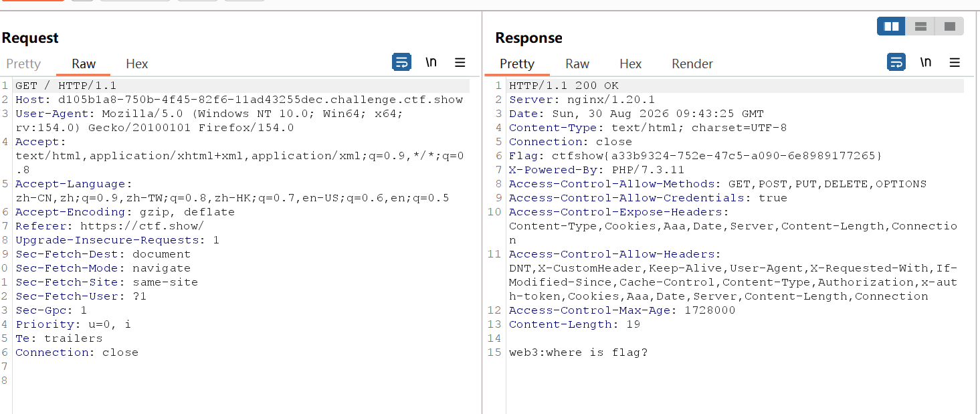Click "Accept-Encoding: gzip, deflate" in Request
Viewport: 980px width, 414px height.
(125, 212)
